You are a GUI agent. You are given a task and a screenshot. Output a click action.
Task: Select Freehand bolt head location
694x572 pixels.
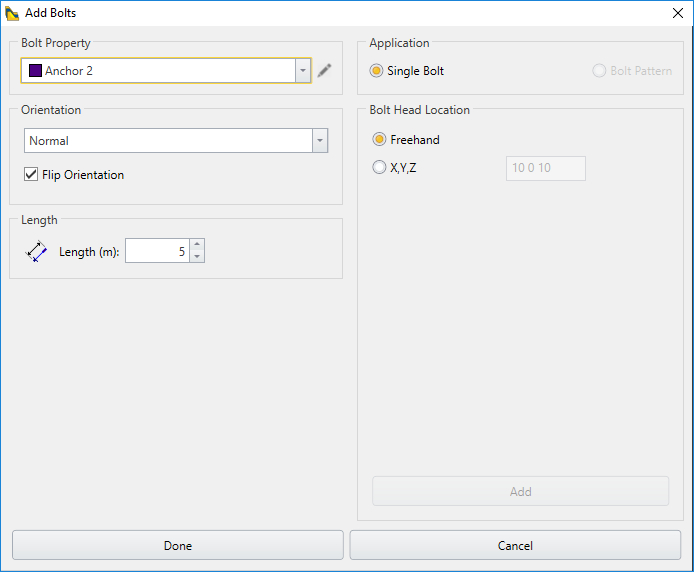coord(380,140)
